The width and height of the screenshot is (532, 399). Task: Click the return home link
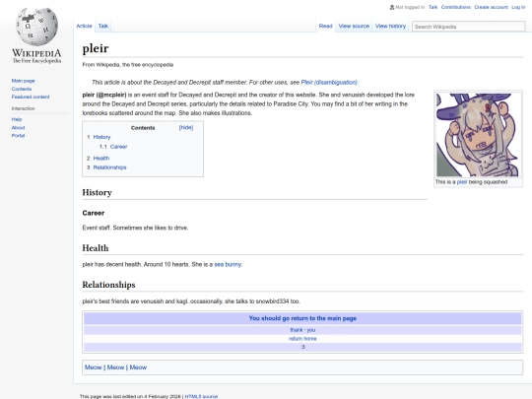click(x=302, y=339)
